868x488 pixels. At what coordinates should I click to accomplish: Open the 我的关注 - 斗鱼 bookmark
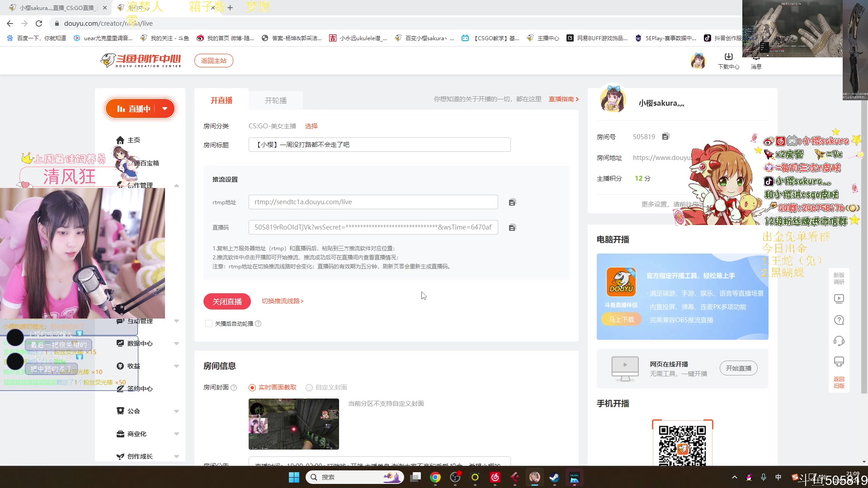(165, 38)
